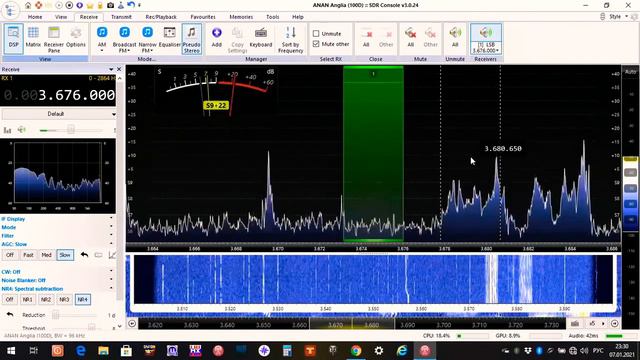Unmute all receivers
This screenshot has width=640, height=360.
455,38
